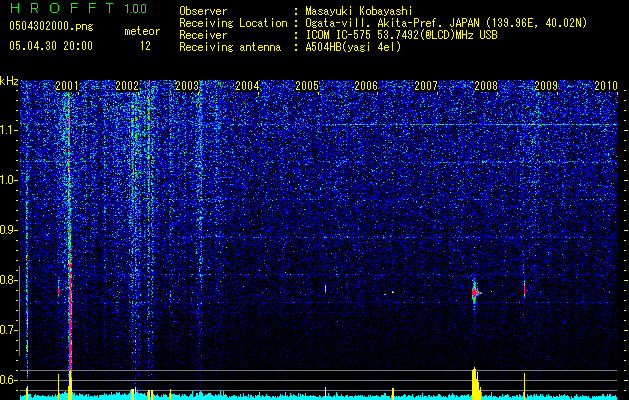Click the 'meteor' count label
The width and height of the screenshot is (629, 400).
coord(142,31)
